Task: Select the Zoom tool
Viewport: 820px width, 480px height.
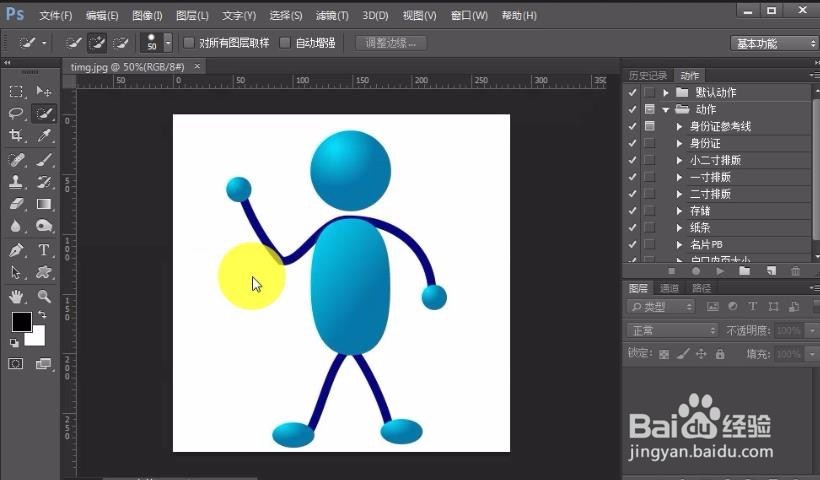Action: pyautogui.click(x=44, y=296)
